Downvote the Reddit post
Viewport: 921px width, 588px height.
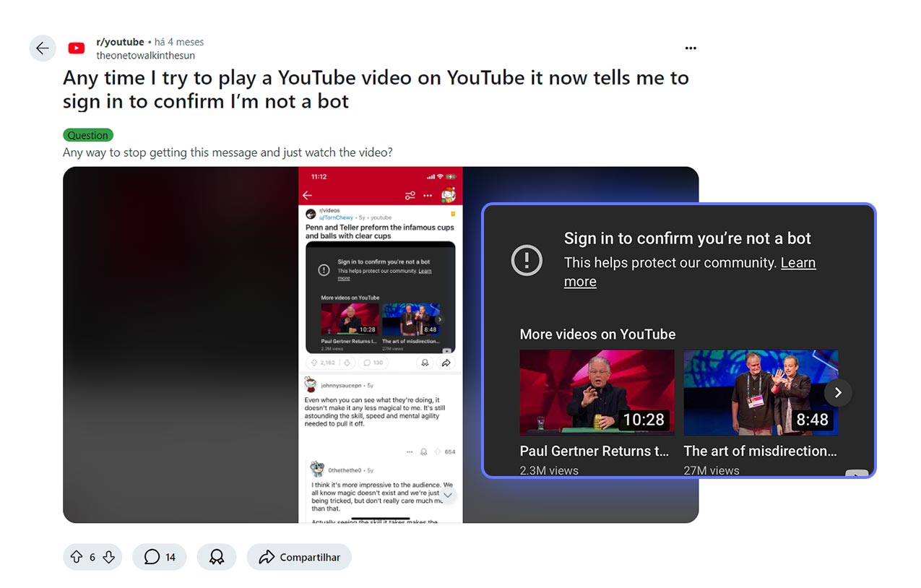108,557
